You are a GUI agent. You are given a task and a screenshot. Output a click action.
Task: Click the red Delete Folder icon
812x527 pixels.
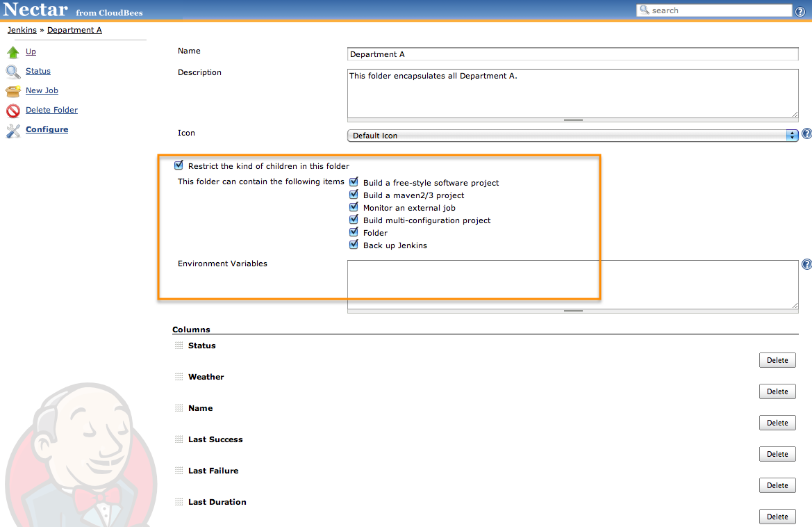pyautogui.click(x=13, y=111)
